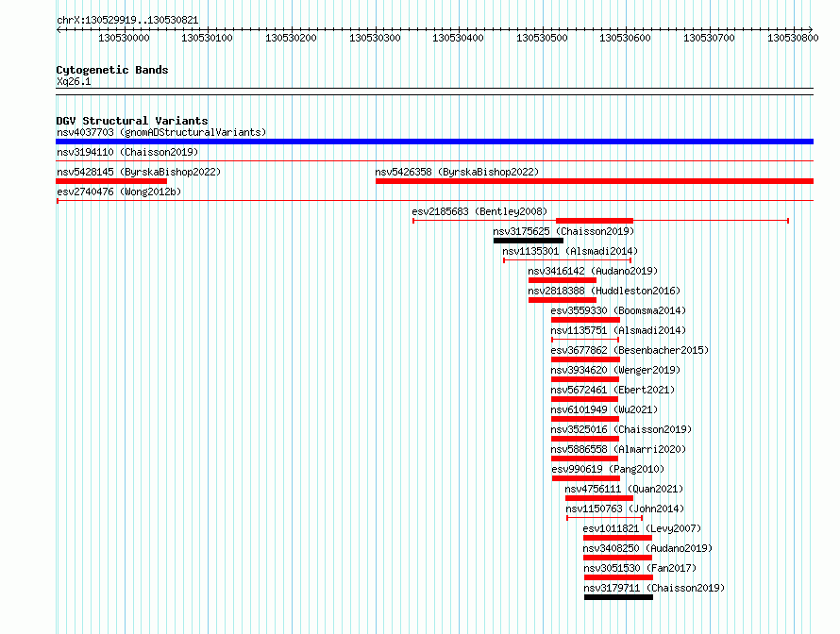Screen dimensions: 840x634
Task: Click the red bar under esv990619
Action: click(x=586, y=478)
